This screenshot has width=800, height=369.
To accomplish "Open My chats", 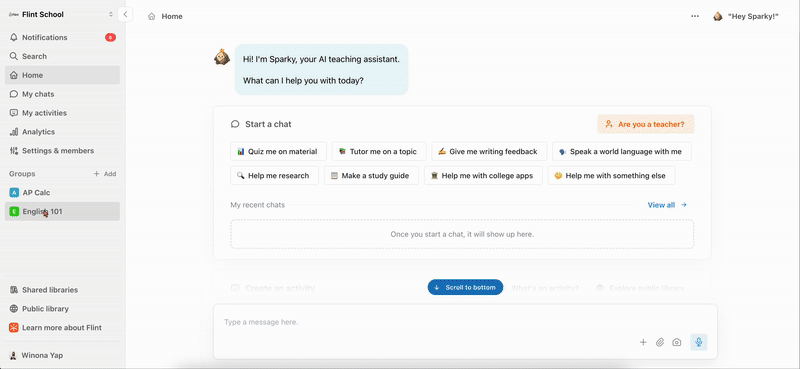I will 62,94.
